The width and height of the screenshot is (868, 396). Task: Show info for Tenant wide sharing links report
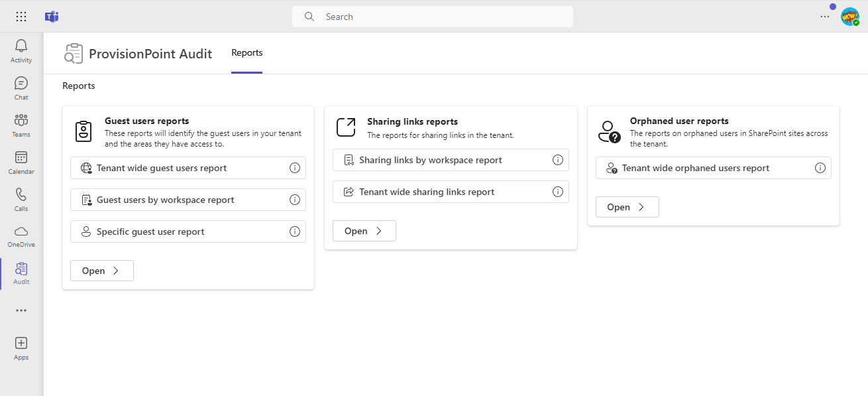[557, 192]
